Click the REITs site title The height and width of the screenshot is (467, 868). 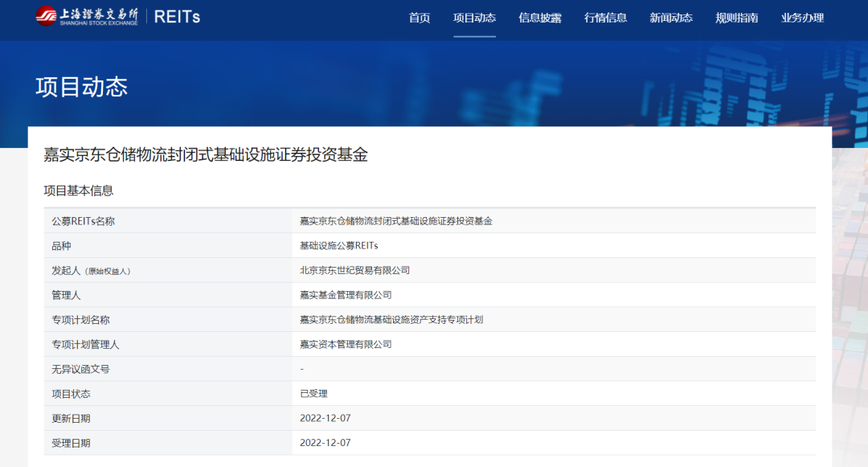click(x=177, y=17)
